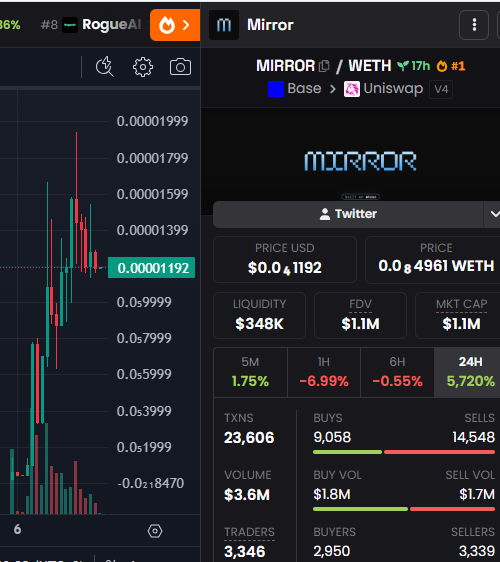500x562 pixels.
Task: Click the buy vol versus sell vol bar
Action: [404, 509]
